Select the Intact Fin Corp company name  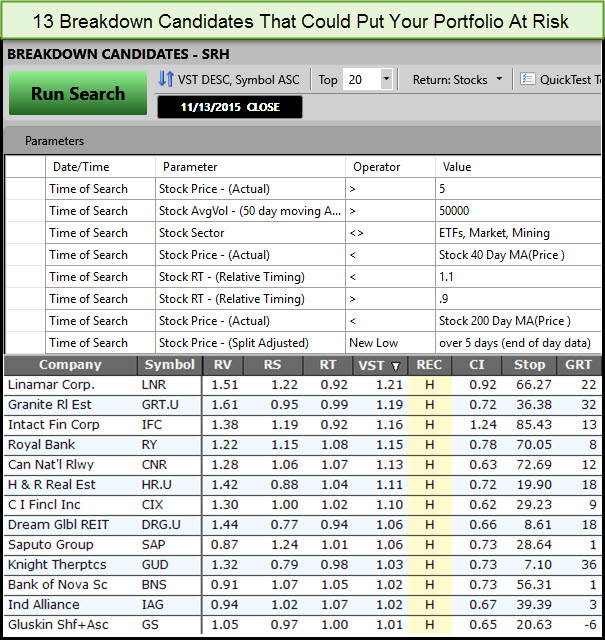tap(53, 425)
